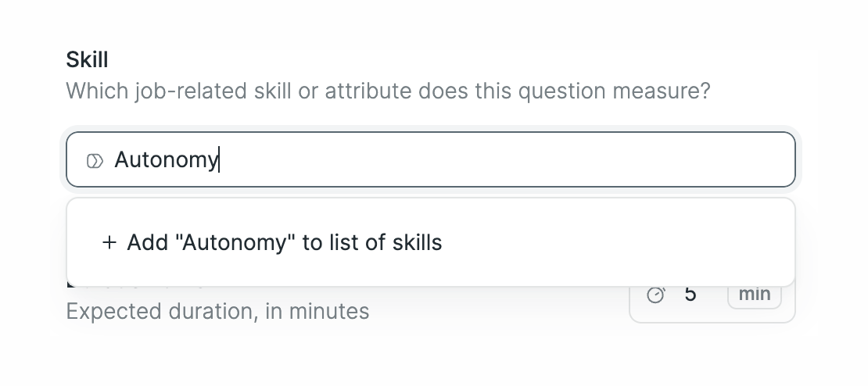Place cursor on typed word Autonomy
868x386 pixels.
tap(165, 160)
